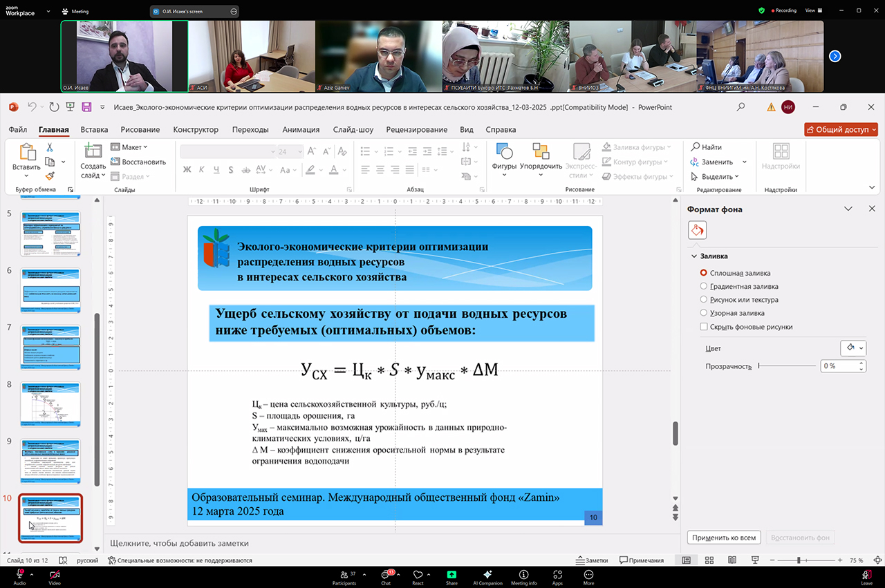Click the Заменить replace tool
The image size is (885, 588).
click(711, 162)
